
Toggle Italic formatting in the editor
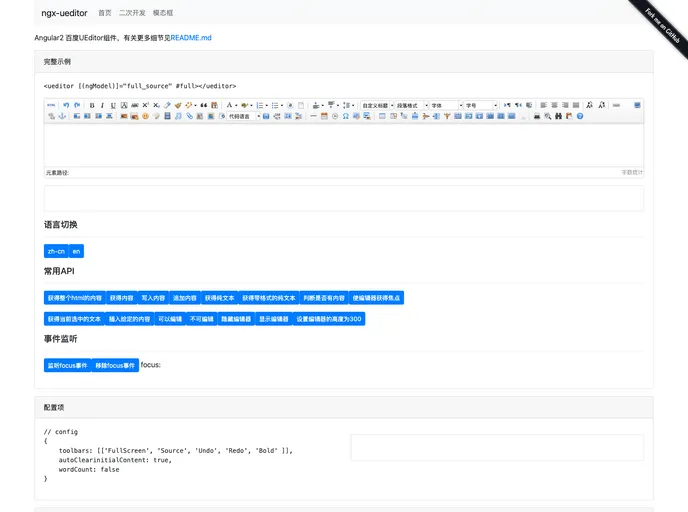pyautogui.click(x=102, y=105)
